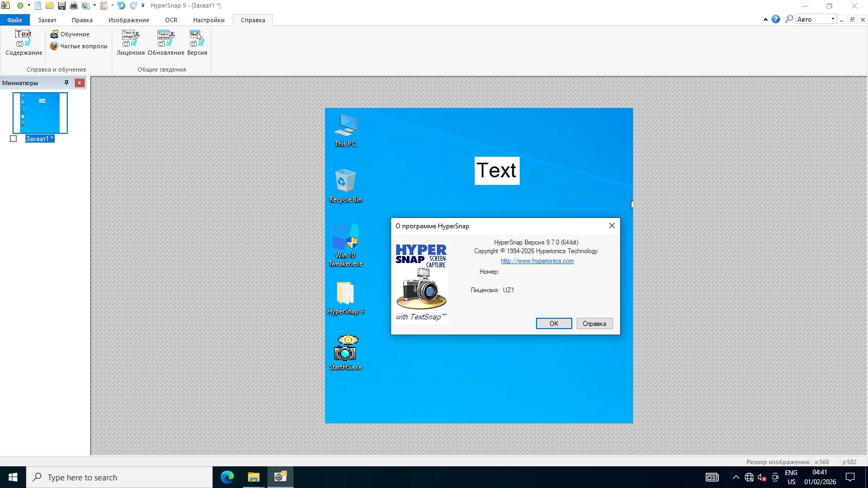Open Частые вопросы FAQ button
The height and width of the screenshot is (488, 868).
pos(79,46)
